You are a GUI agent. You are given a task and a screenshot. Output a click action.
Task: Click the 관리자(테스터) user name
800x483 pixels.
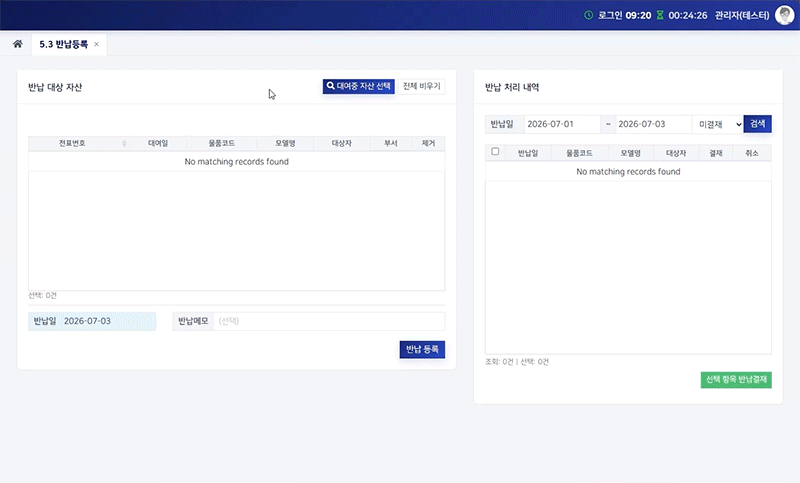click(742, 15)
